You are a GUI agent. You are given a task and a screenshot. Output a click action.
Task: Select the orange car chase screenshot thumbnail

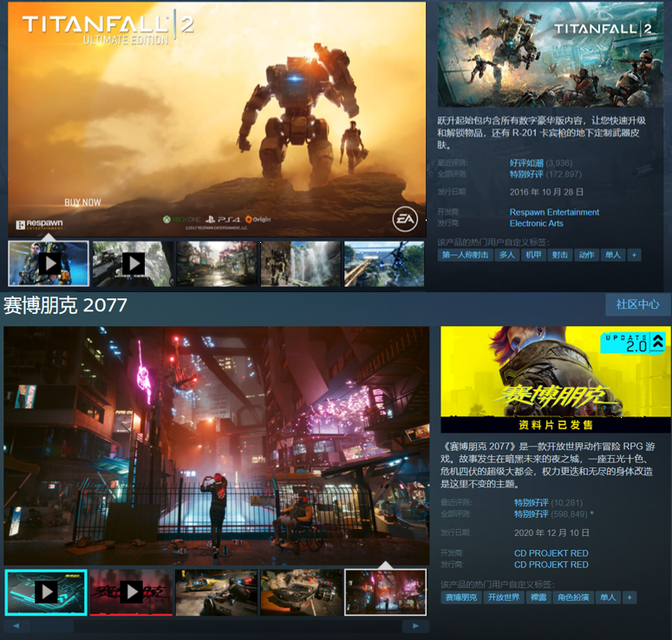302,592
